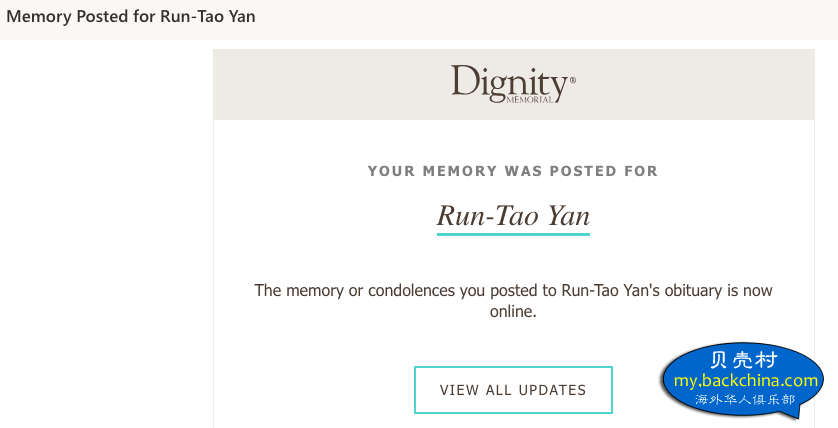Click the grey Dignity header banner
This screenshot has height=428, width=838.
514,84
